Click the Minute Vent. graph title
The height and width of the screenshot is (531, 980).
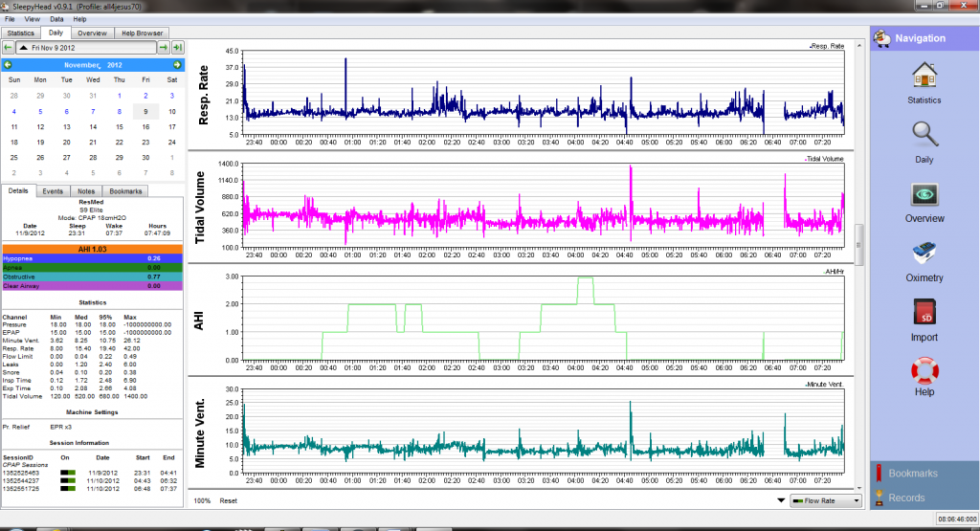pyautogui.click(x=200, y=433)
